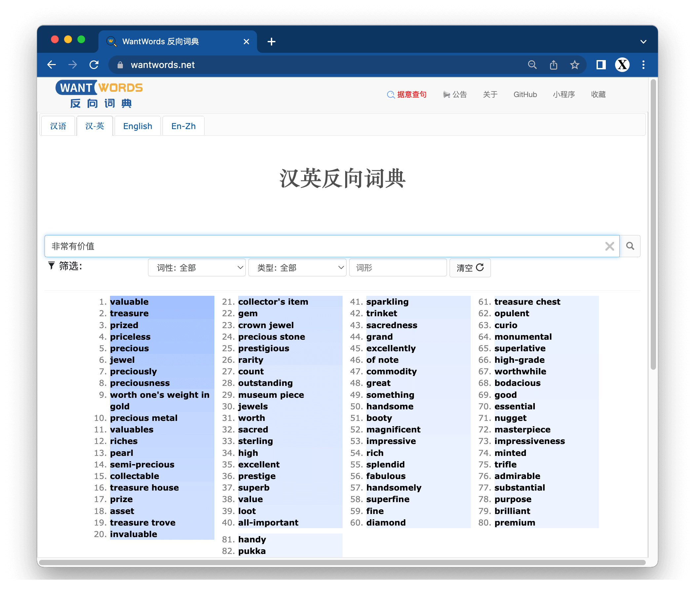Click the result word "priceless"
695x616 pixels.
[130, 337]
